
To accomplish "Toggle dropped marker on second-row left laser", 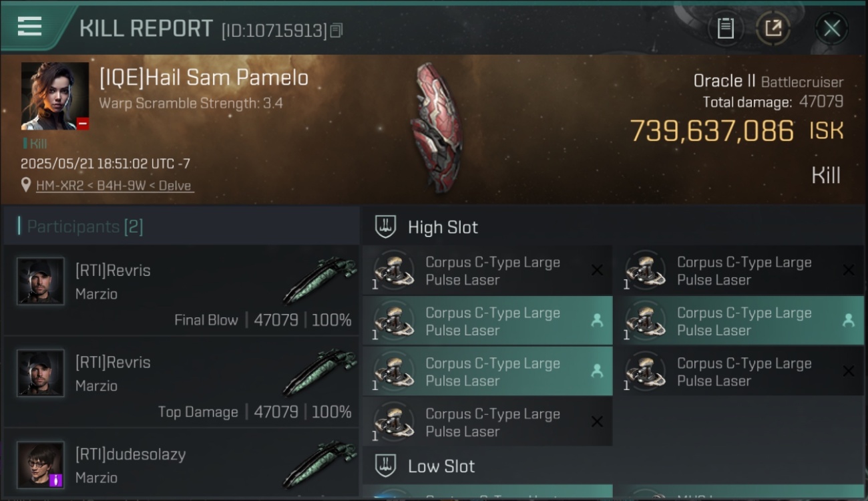I will (x=597, y=321).
